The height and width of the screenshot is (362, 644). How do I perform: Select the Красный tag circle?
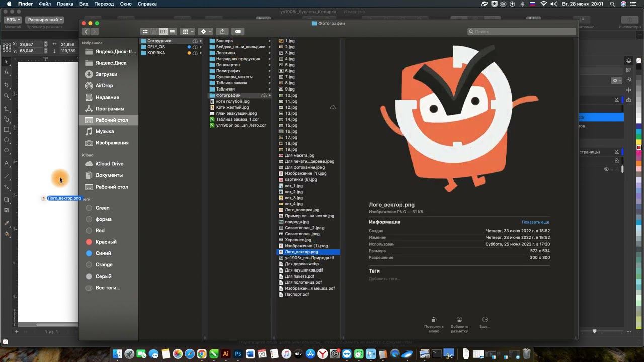pos(89,242)
